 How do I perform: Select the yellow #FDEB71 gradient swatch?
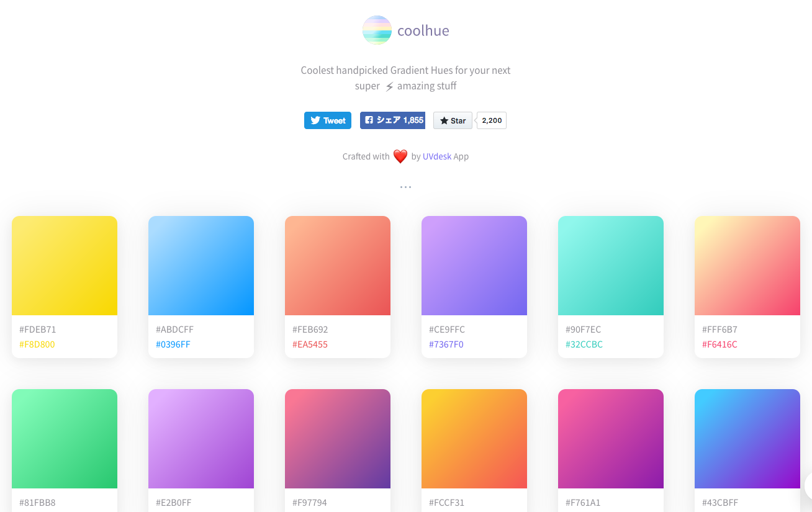click(65, 266)
